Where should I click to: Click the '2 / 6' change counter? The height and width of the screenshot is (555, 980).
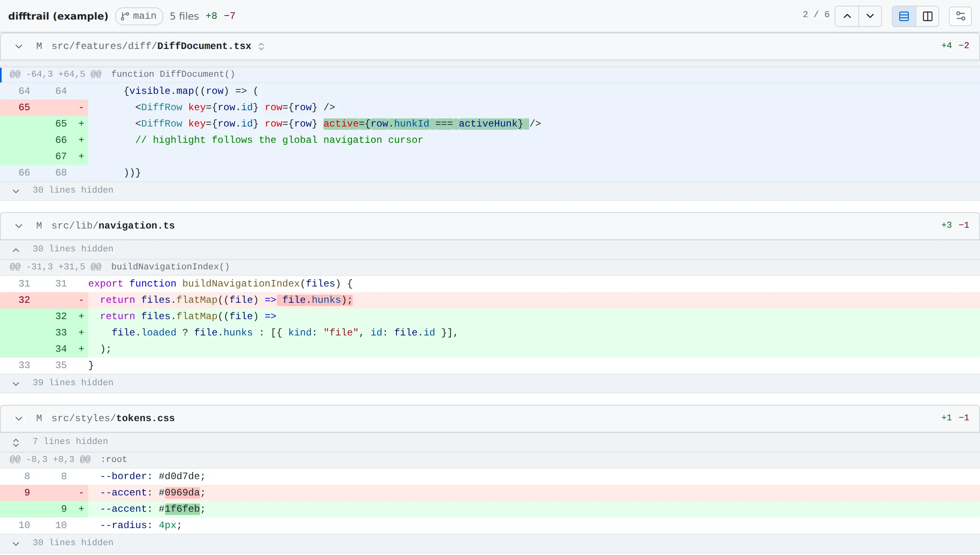(816, 15)
